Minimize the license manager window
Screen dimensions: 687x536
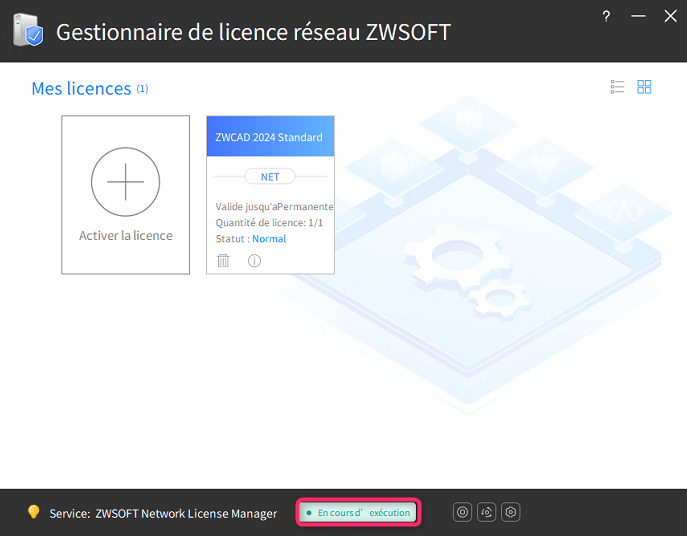tap(639, 16)
